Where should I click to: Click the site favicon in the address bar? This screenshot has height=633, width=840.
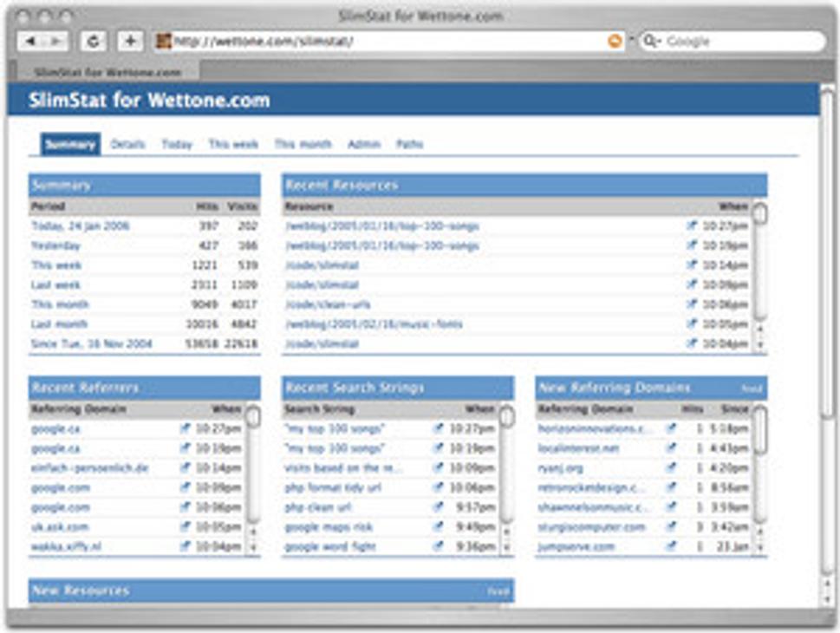163,41
